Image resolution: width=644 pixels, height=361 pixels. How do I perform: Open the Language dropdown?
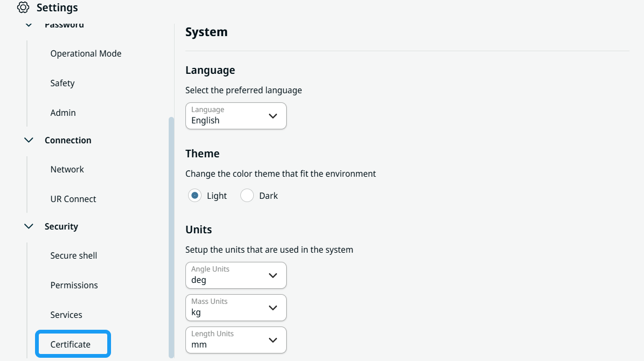236,116
